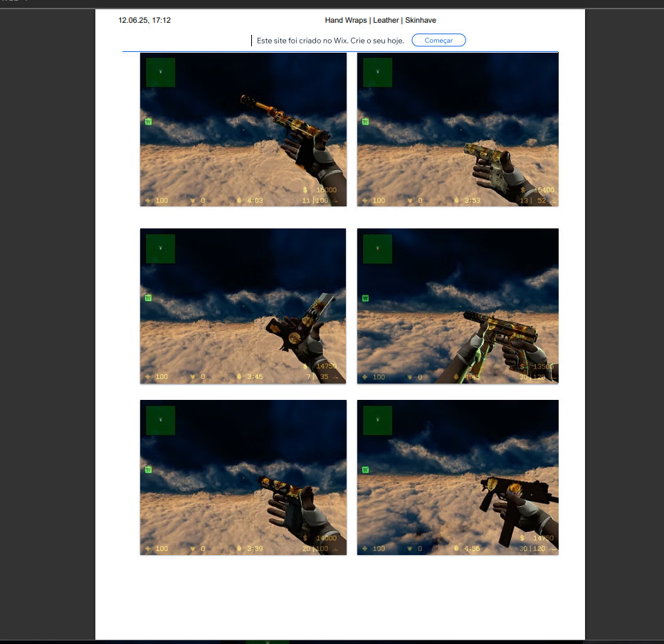664x644 pixels.
Task: Click the page title Hand Wraps | Leather | Skinhave
Action: [380, 20]
